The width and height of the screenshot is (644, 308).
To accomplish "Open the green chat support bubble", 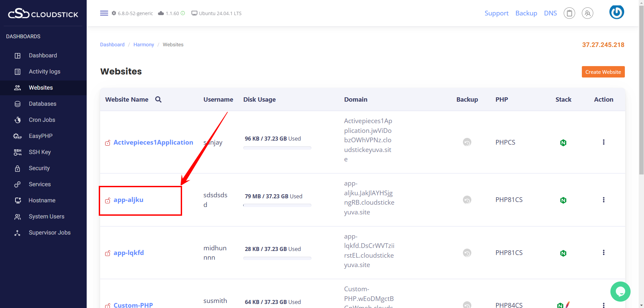I will click(x=620, y=291).
